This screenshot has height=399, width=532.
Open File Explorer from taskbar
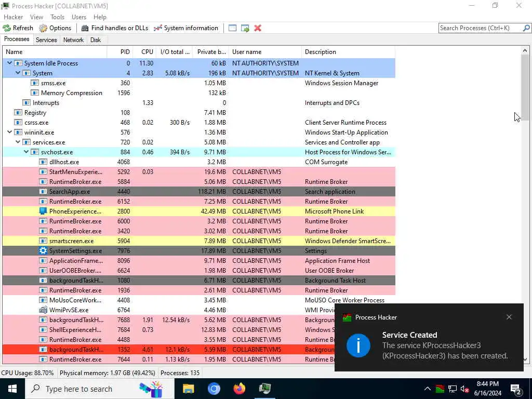coord(188,389)
